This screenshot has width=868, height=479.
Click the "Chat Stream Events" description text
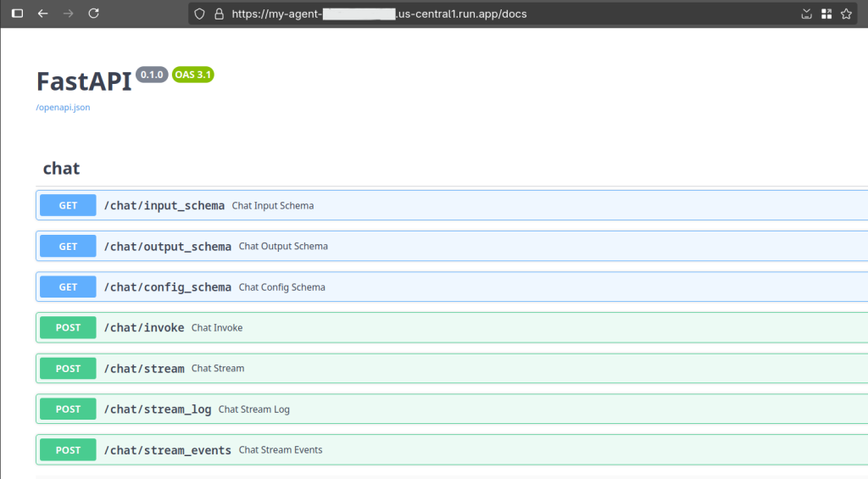click(x=281, y=449)
